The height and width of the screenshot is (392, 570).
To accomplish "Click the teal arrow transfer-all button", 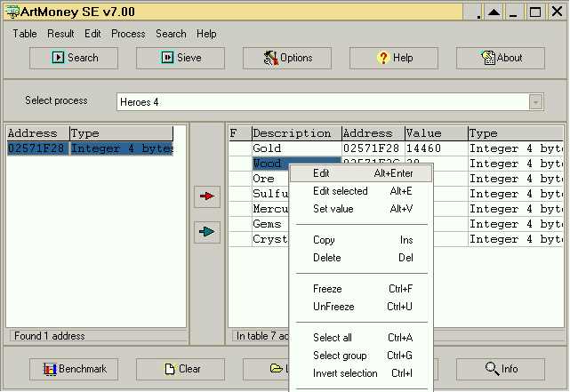I will tap(207, 232).
